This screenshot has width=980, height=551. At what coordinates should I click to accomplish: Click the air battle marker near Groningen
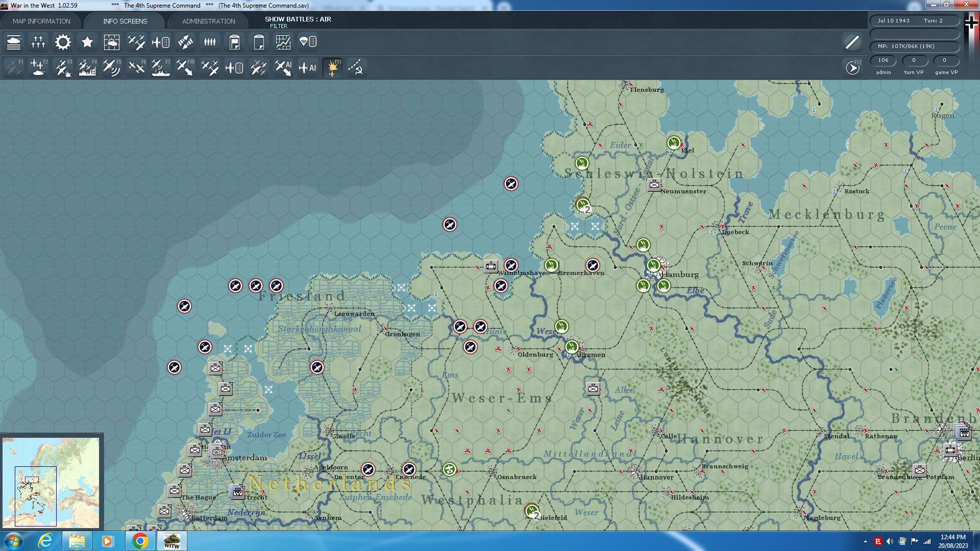click(459, 327)
